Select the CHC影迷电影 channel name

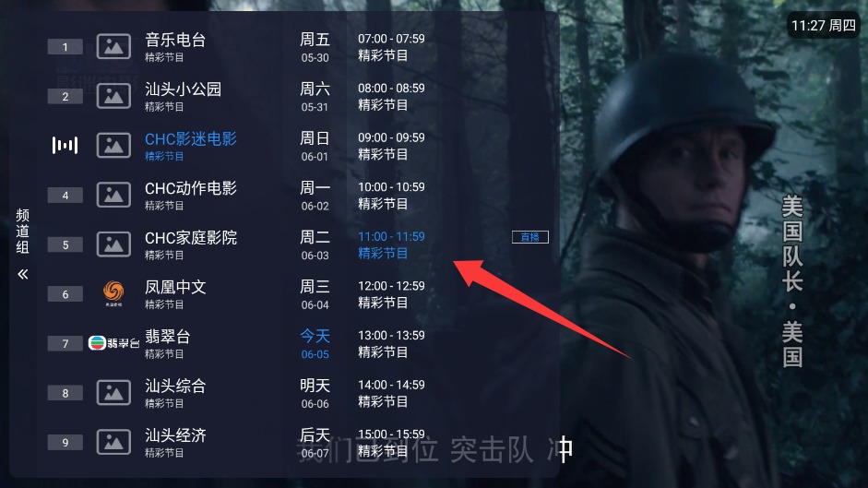[191, 139]
